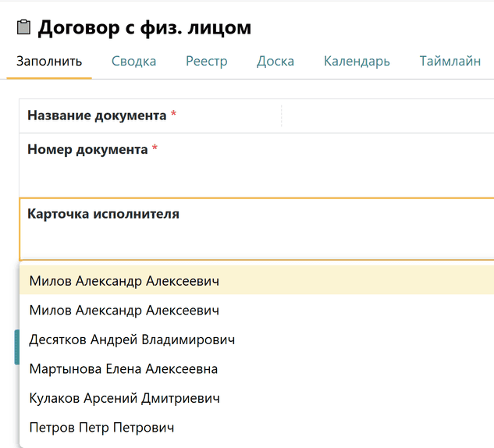Click the Номер документа field label
This screenshot has height=448, width=494.
pos(87,149)
